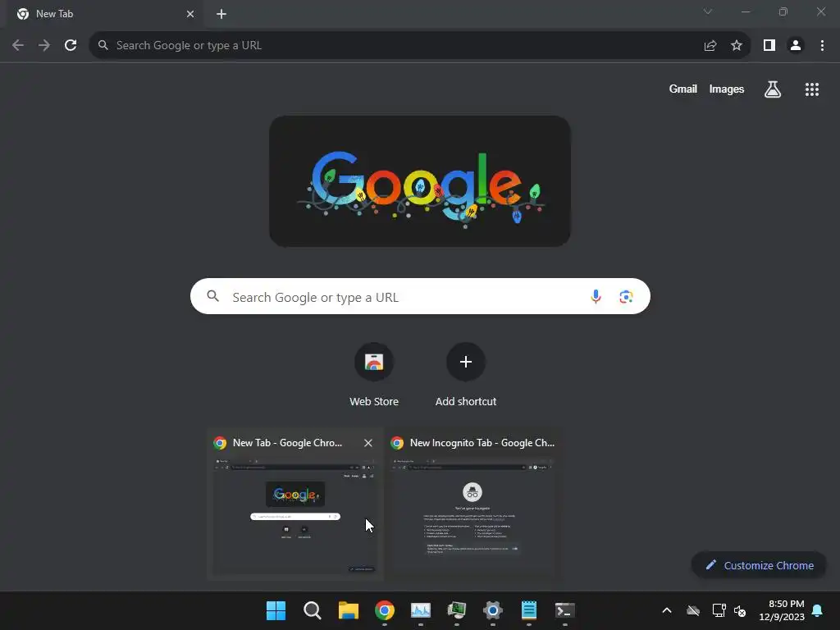Click the network display tray icon

click(719, 610)
